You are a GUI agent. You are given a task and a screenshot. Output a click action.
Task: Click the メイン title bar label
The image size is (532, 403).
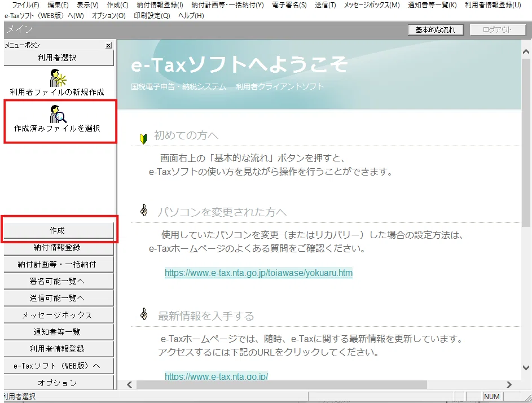(20, 29)
